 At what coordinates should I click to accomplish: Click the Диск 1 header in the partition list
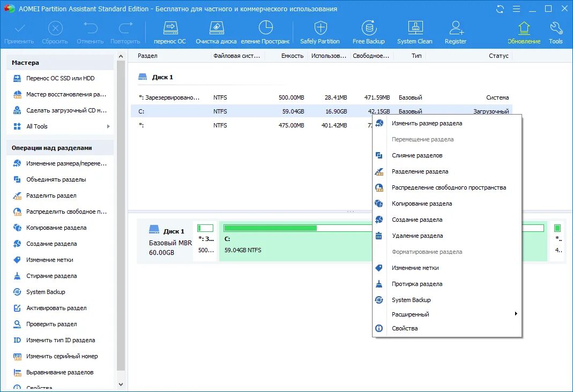click(156, 77)
